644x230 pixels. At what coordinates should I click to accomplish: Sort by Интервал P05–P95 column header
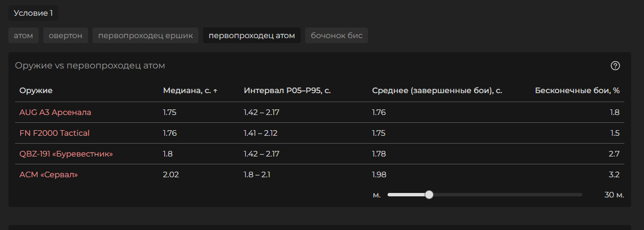point(287,91)
